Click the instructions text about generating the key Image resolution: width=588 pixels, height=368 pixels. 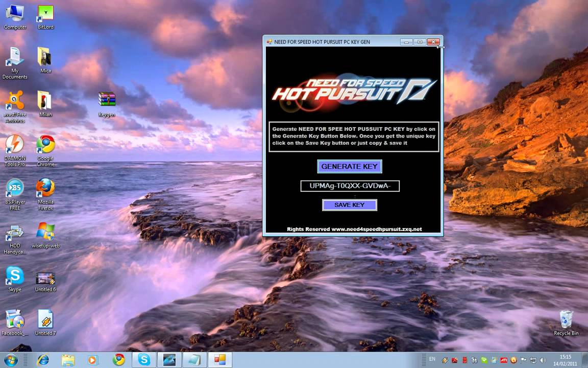354,136
